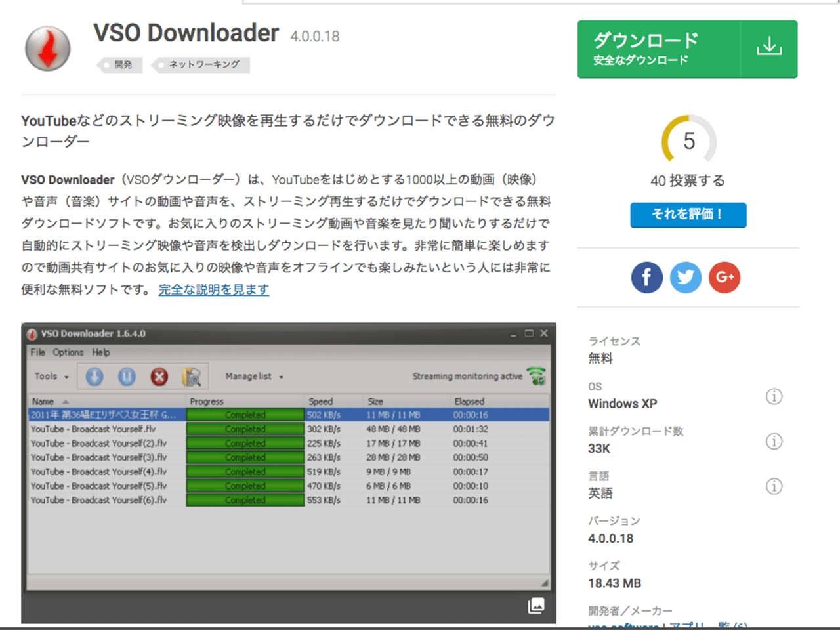Open the image gallery icon below the screenshot

pyautogui.click(x=536, y=605)
